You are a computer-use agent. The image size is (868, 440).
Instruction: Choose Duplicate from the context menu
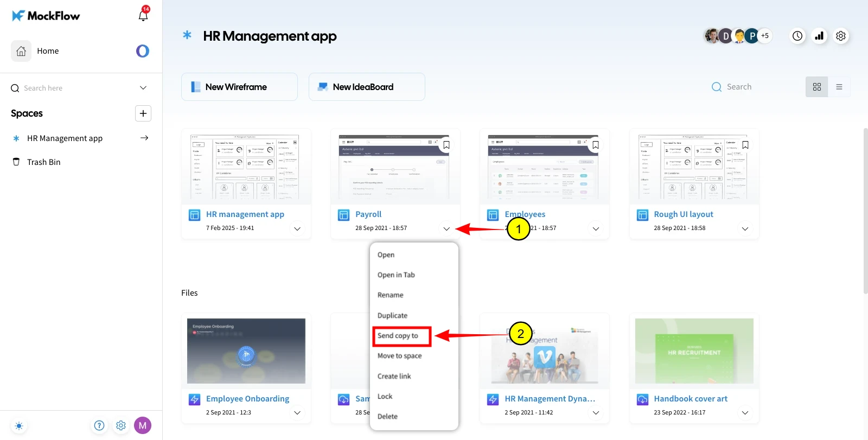coord(392,316)
